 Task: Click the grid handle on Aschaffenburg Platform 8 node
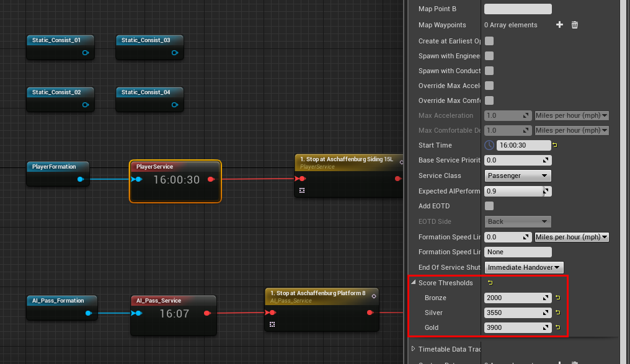(272, 324)
